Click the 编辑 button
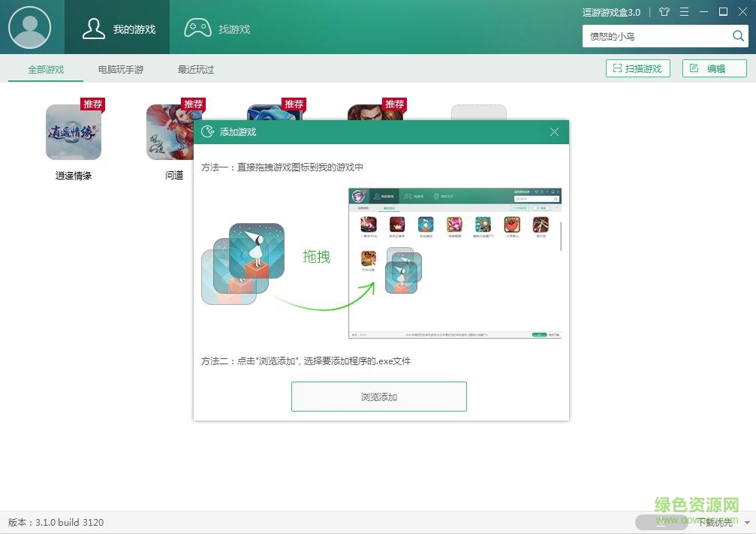 [715, 68]
